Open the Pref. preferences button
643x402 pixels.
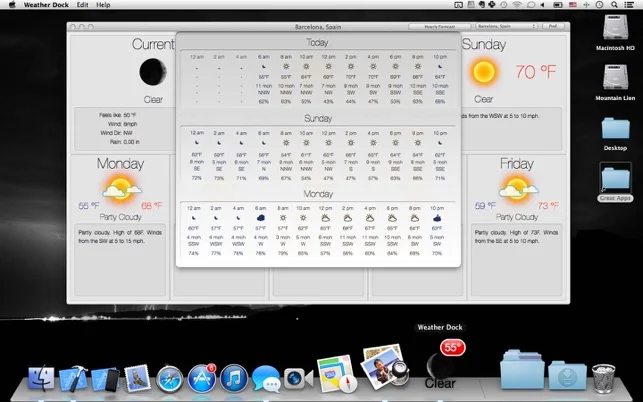coord(553,26)
